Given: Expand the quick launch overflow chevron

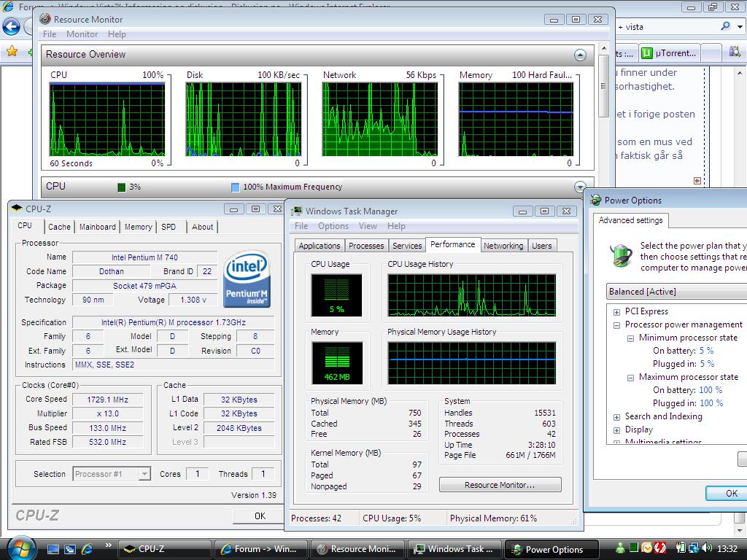Looking at the screenshot, I should [108, 545].
